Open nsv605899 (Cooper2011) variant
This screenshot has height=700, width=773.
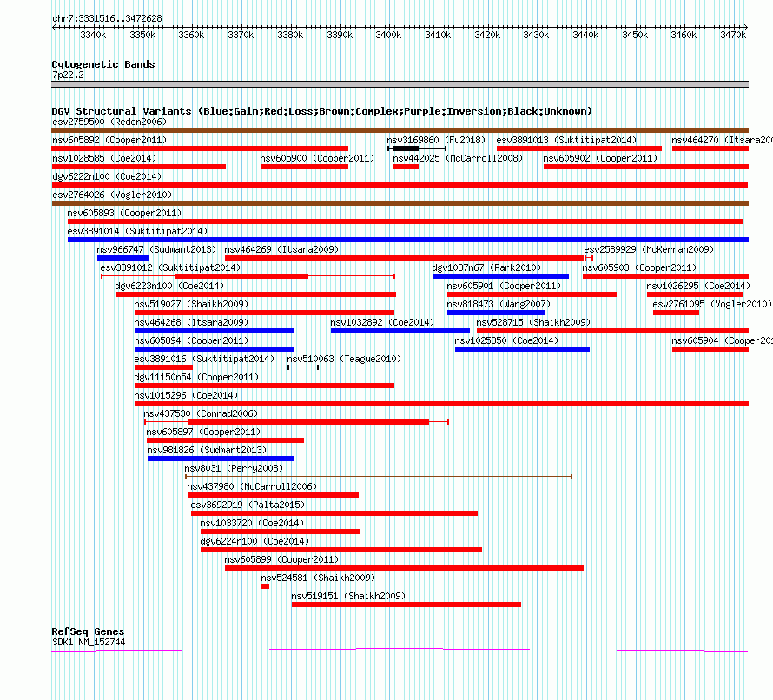[281, 559]
